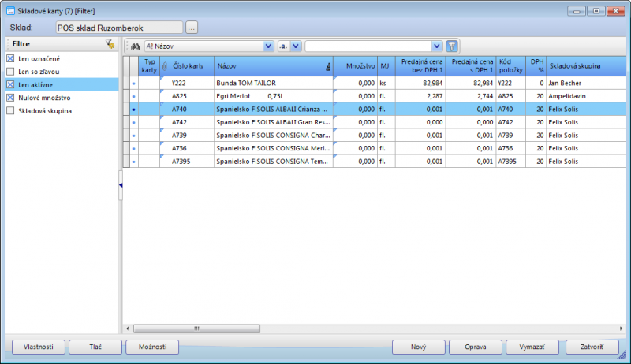
Task: Click the paperclip attachment column icon
Action: coord(164,67)
